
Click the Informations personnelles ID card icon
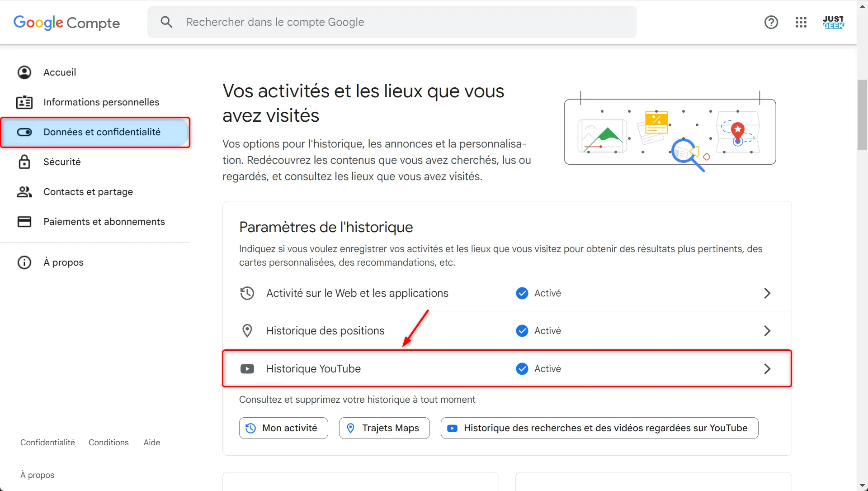[24, 102]
